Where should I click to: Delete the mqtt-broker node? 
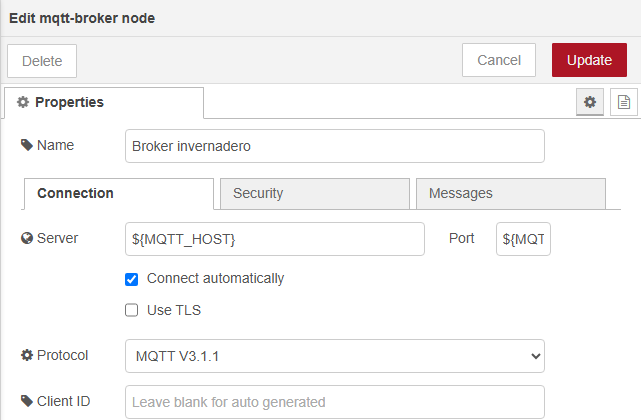(42, 61)
